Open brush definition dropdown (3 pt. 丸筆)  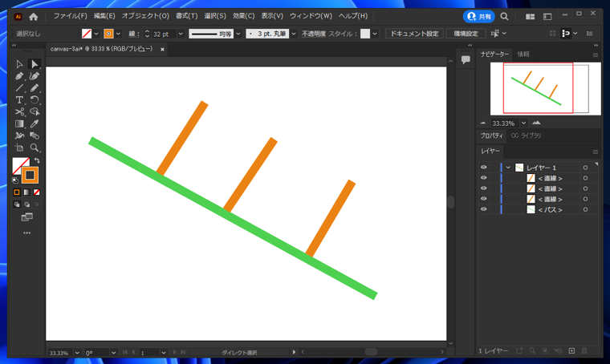(x=294, y=34)
